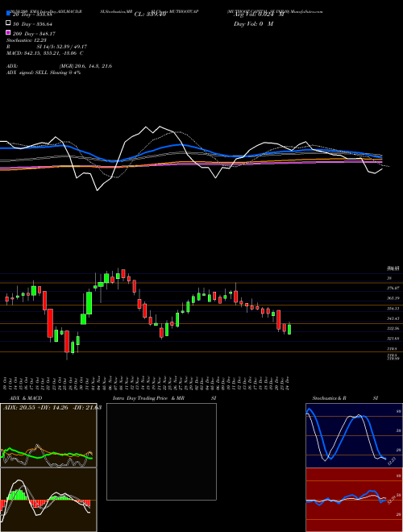Open the MACD histogram mini chart
This screenshot has height=532, width=403.
pos(48,500)
